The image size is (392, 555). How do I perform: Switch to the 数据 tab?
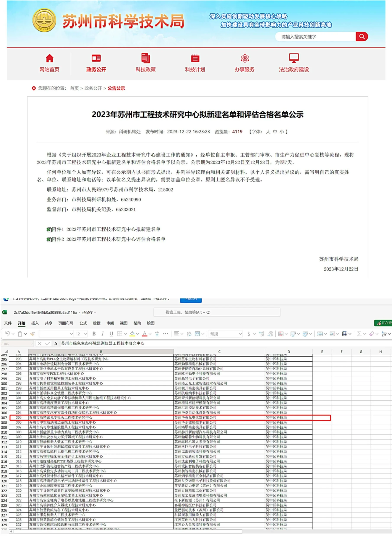tap(97, 323)
